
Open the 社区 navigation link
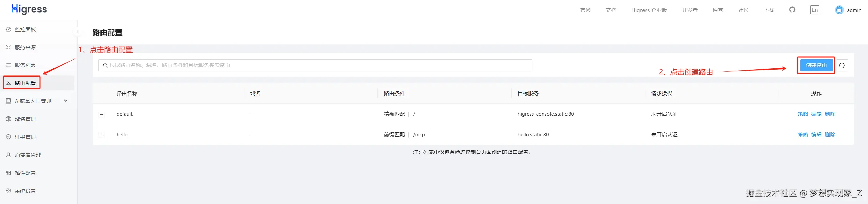point(743,10)
